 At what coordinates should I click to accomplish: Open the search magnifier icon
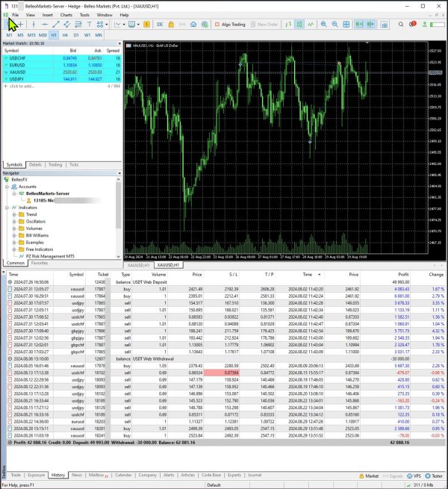coord(401,25)
